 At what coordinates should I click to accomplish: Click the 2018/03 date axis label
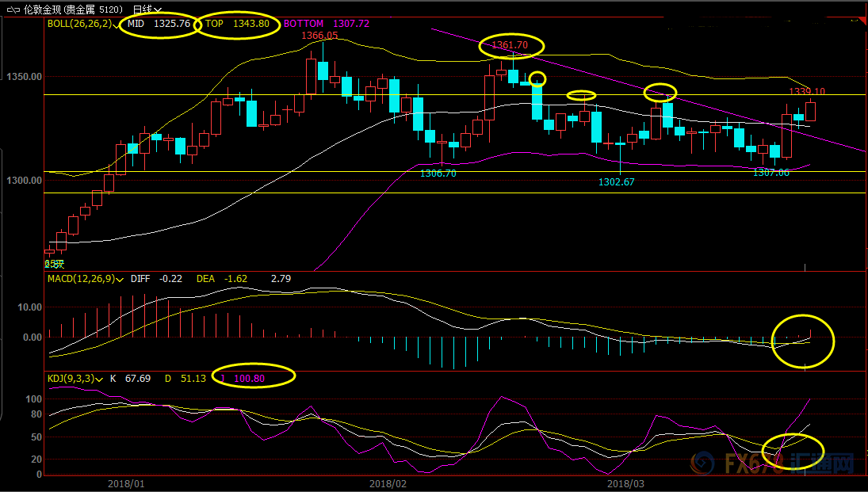(x=625, y=484)
